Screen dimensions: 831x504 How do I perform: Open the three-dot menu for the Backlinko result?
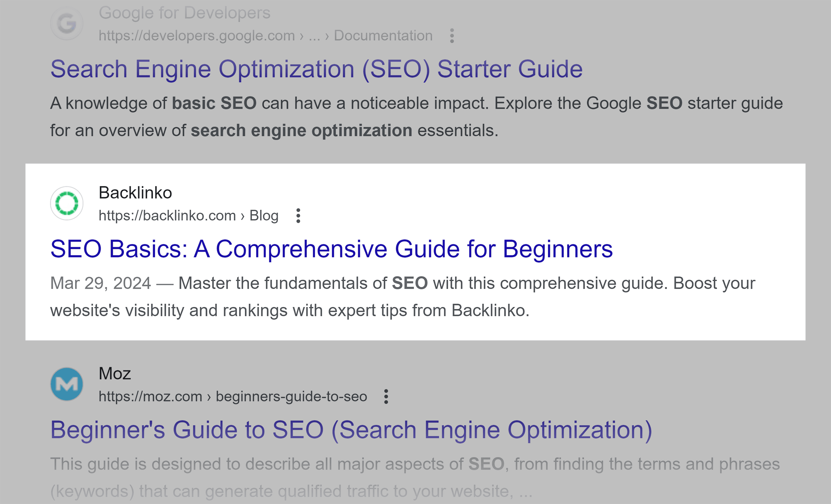(x=298, y=216)
